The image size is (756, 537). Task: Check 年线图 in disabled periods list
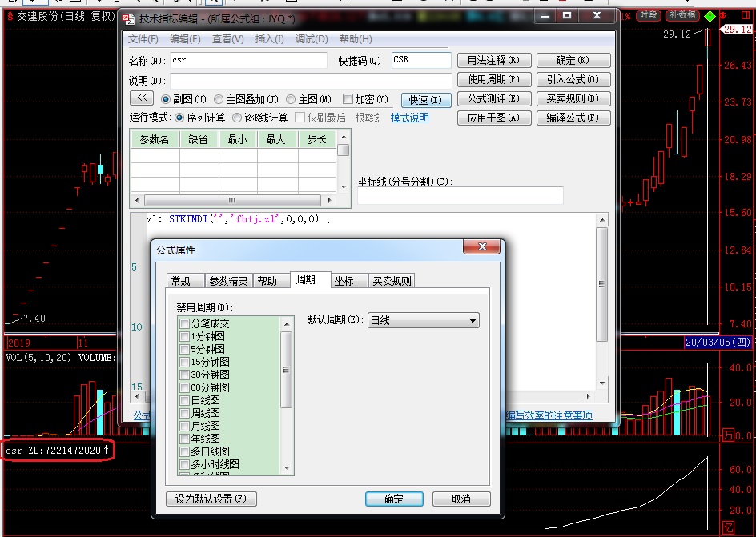[x=184, y=439]
